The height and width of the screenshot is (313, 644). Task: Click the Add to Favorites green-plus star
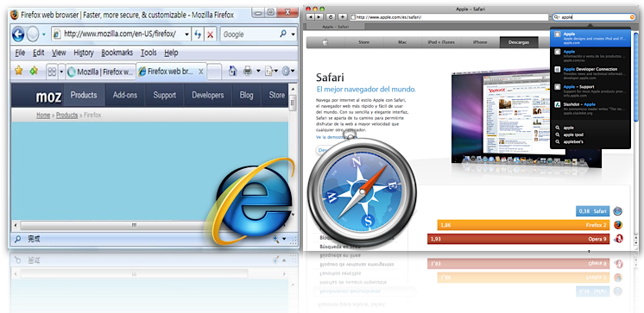coord(34,71)
